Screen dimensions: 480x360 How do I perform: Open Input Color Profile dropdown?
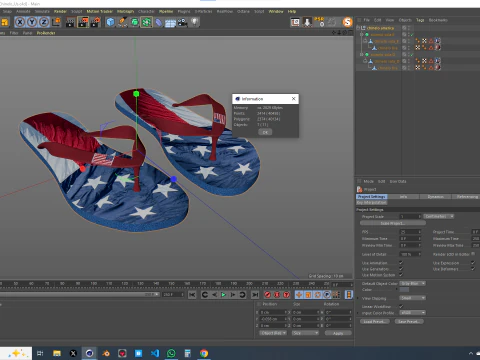[412, 313]
